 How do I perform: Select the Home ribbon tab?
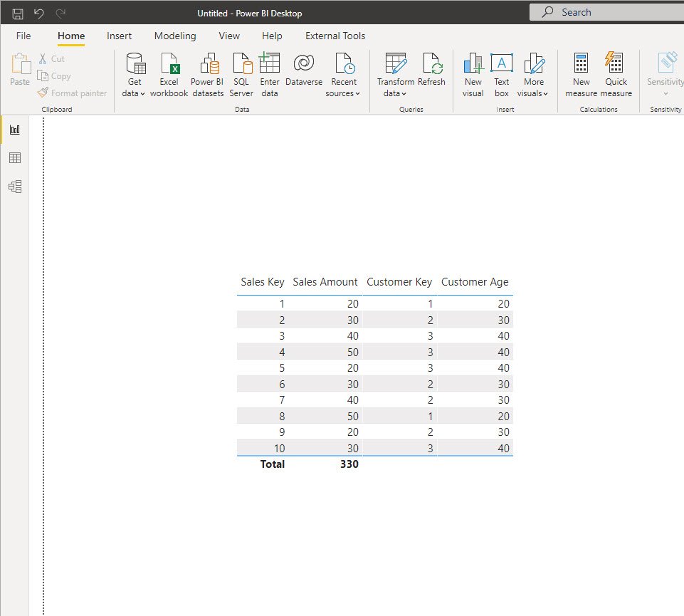pos(71,36)
